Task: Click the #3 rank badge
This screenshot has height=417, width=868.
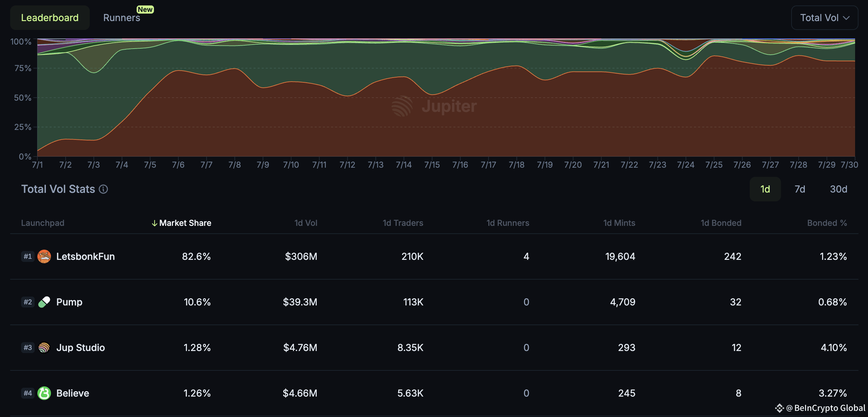Action: tap(28, 348)
